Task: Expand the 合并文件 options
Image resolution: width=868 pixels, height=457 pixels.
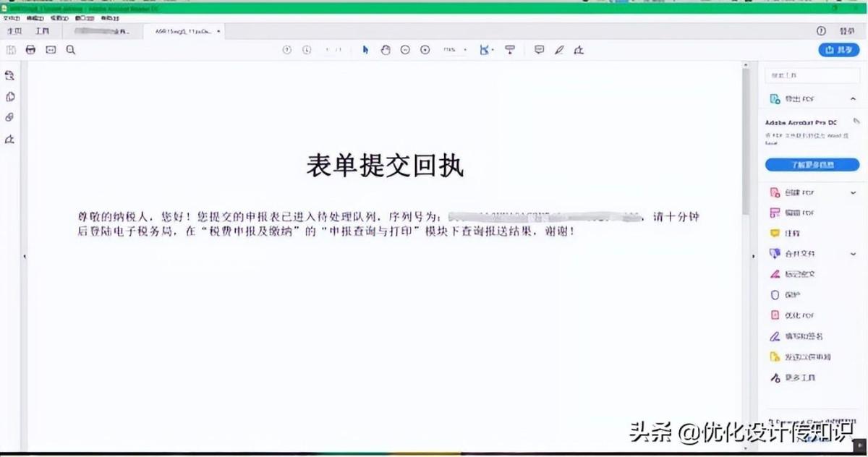Action: pyautogui.click(x=854, y=254)
